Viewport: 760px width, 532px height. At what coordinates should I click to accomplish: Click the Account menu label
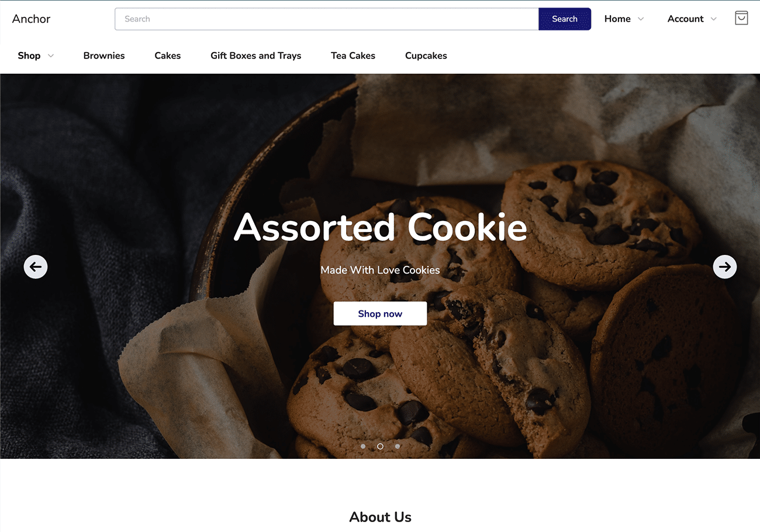click(685, 19)
